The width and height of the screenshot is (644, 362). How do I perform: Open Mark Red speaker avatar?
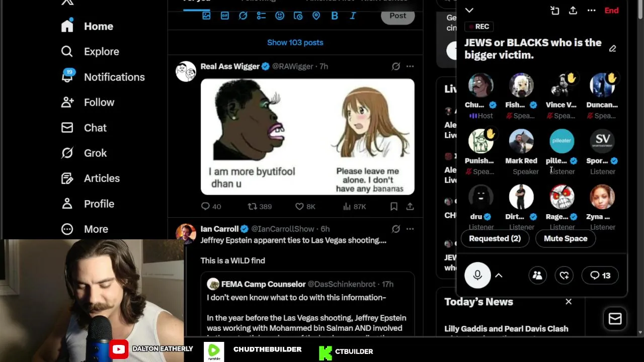(x=521, y=141)
